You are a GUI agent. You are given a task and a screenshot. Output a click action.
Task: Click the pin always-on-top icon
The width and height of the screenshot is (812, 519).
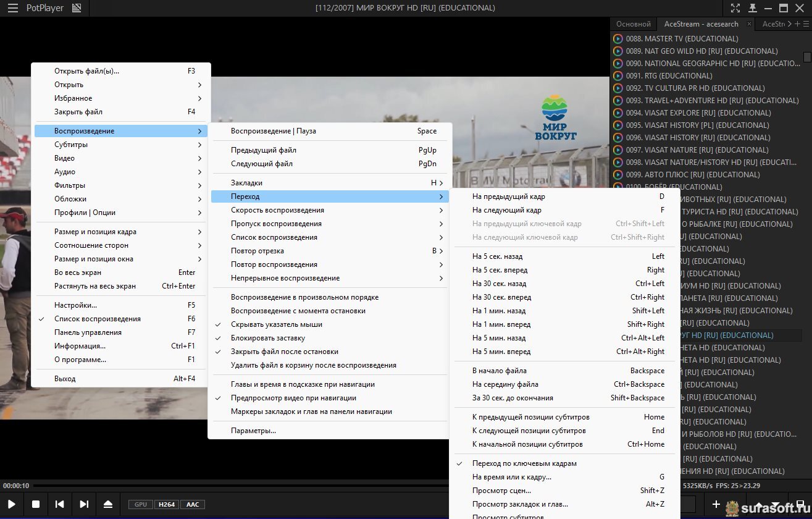(752, 8)
